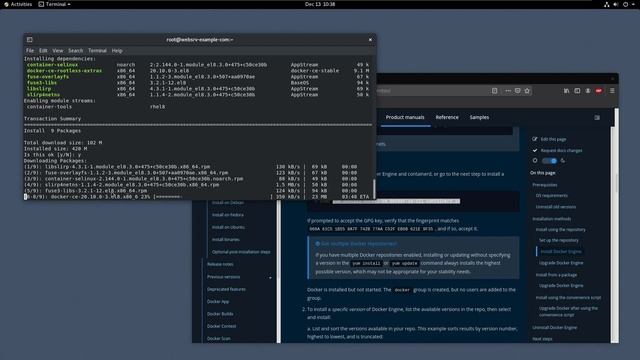
Task: Click the docs left sidebar scrollbar
Action: [279, 271]
